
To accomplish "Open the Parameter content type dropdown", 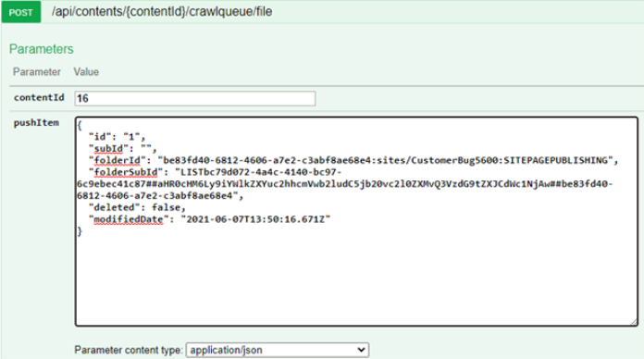I will pos(278,350).
